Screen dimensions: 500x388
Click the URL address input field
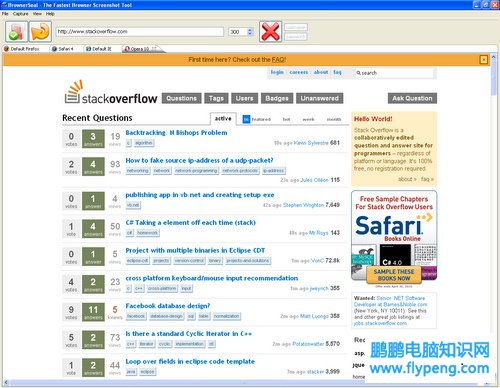(139, 32)
